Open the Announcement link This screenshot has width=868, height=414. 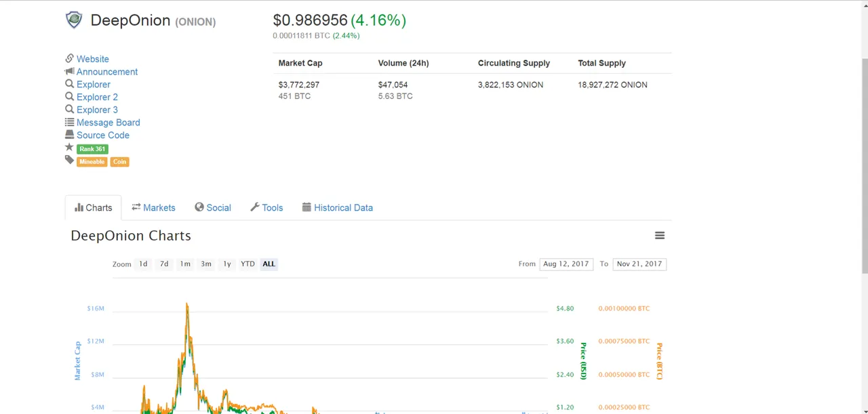coord(107,72)
